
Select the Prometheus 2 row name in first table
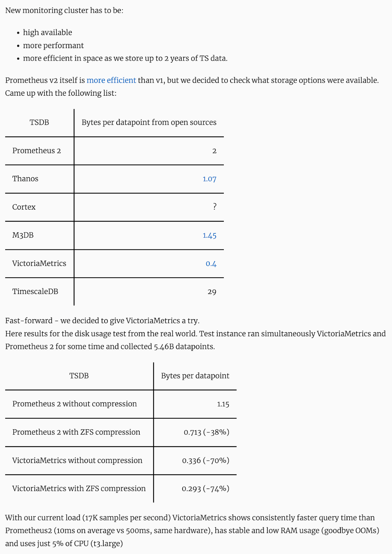point(36,151)
